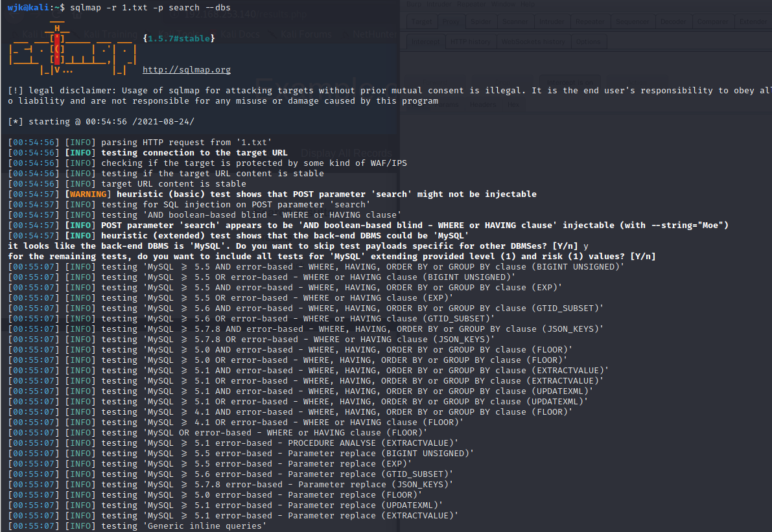Open NetHunter bookmark in background browser

tap(375, 34)
